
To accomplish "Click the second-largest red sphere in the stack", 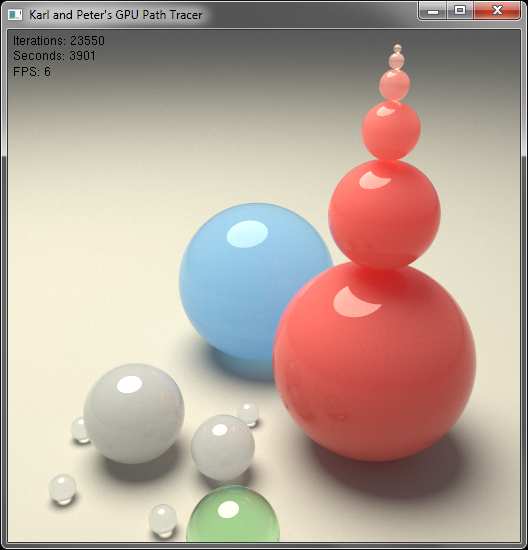I will coord(385,214).
